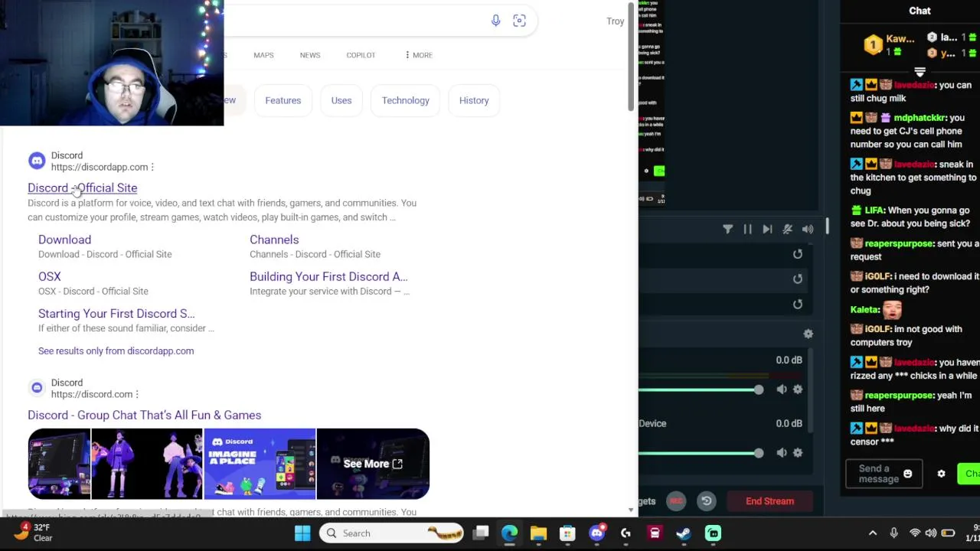Open mixer settings gear above audio sliders
The image size is (980, 551).
808,334
